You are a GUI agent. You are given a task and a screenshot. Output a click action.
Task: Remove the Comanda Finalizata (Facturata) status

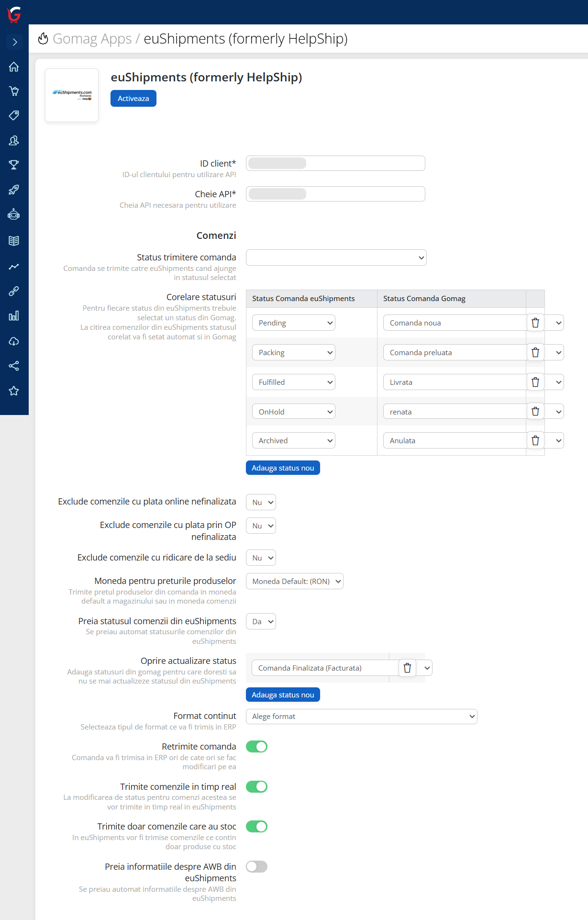(x=407, y=668)
